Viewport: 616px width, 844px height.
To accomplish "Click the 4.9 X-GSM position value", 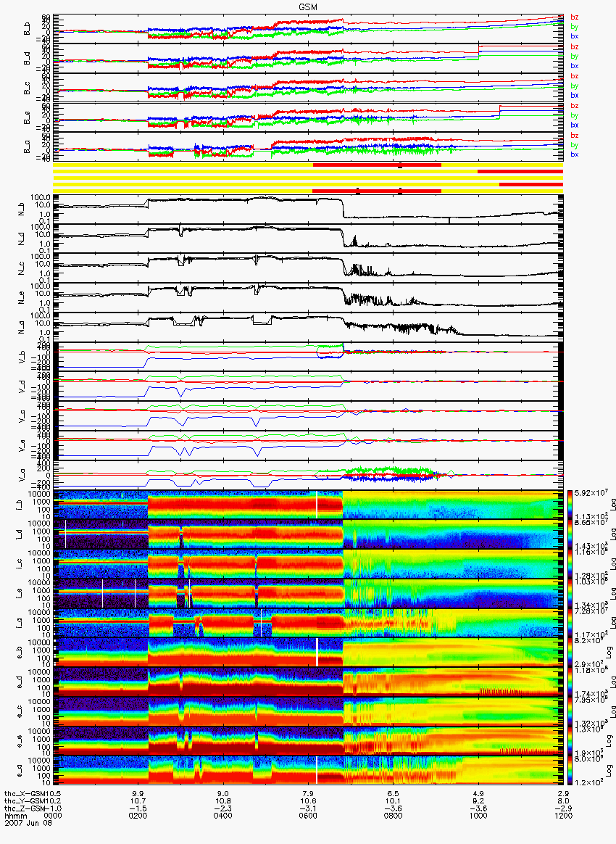I will 478,794.
